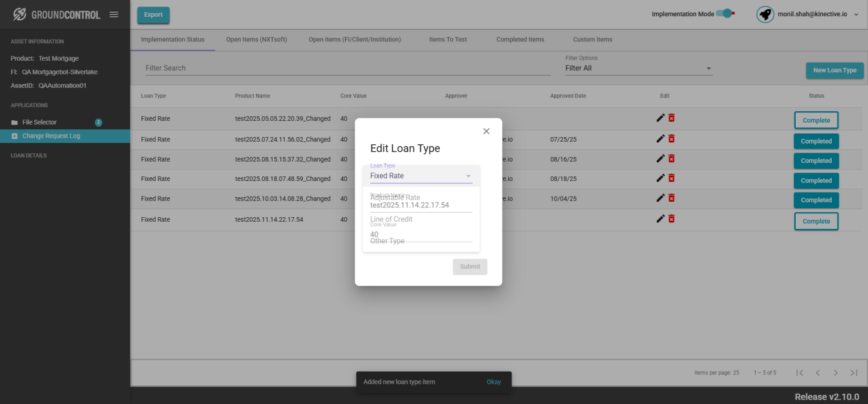The image size is (868, 404).
Task: Click Completed status for 10/04/25 row
Action: (816, 200)
